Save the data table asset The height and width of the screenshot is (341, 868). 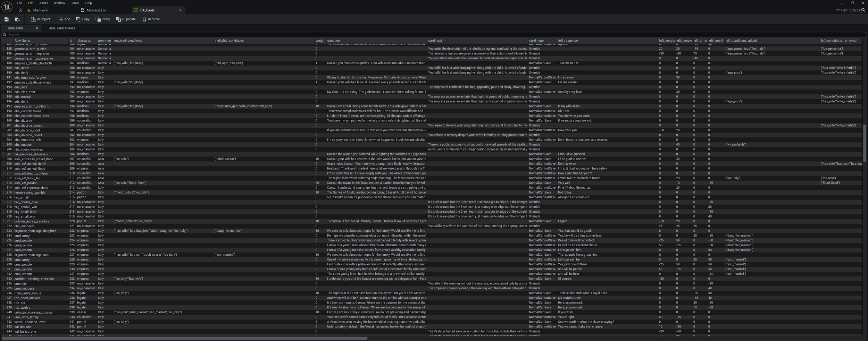[6, 19]
